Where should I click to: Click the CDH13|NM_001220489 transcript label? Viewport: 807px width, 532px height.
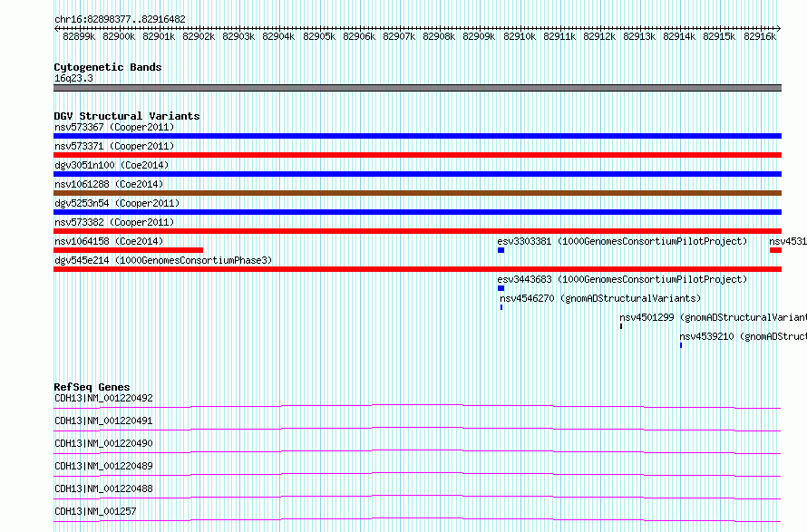pos(103,466)
